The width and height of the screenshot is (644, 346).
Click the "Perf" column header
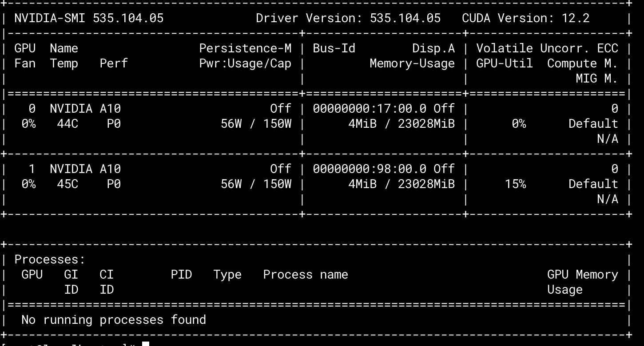pyautogui.click(x=114, y=63)
